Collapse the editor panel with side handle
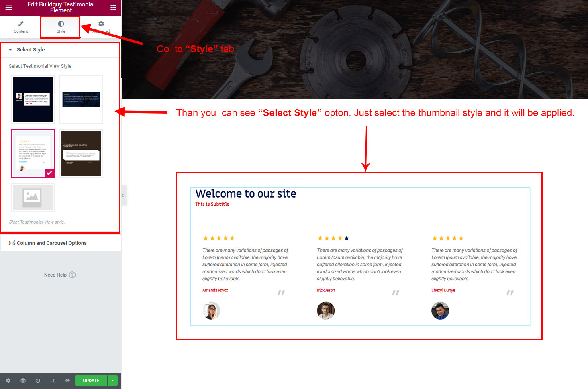The image size is (588, 389). tap(123, 196)
